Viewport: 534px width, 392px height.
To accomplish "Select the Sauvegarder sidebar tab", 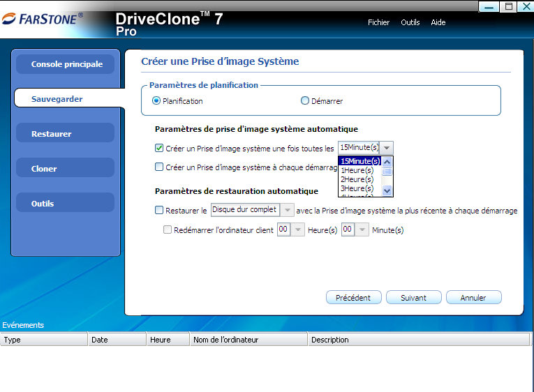I will [x=68, y=98].
